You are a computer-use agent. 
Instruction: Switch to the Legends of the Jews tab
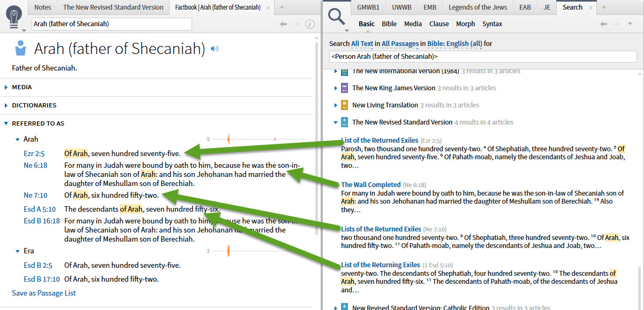click(478, 7)
